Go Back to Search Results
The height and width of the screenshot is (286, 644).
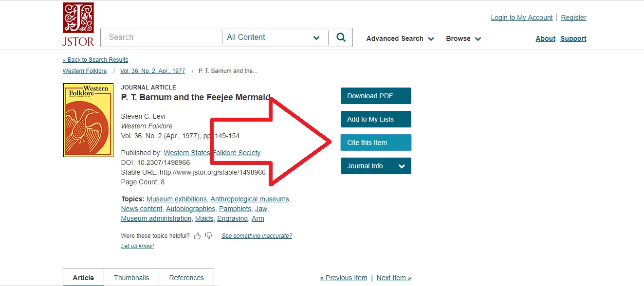tap(95, 60)
